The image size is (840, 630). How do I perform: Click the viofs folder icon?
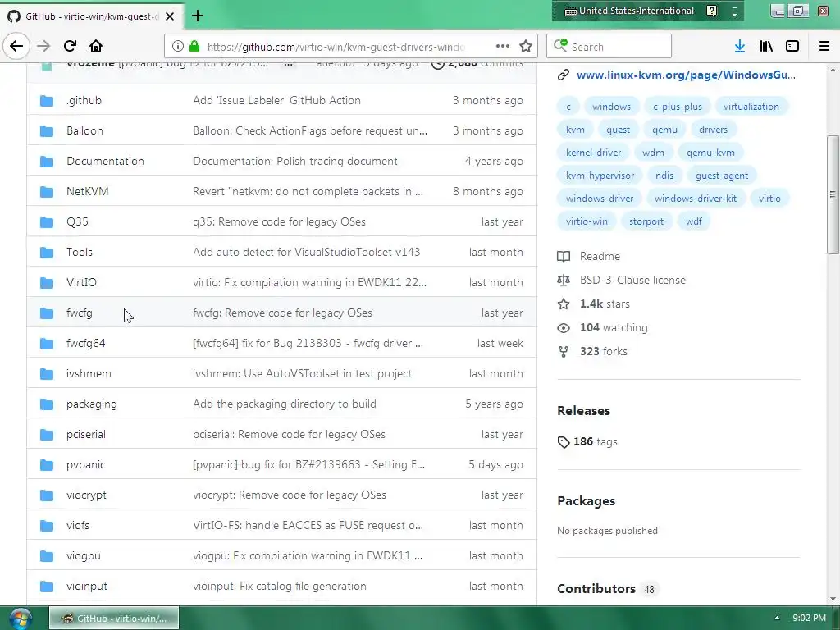47,526
